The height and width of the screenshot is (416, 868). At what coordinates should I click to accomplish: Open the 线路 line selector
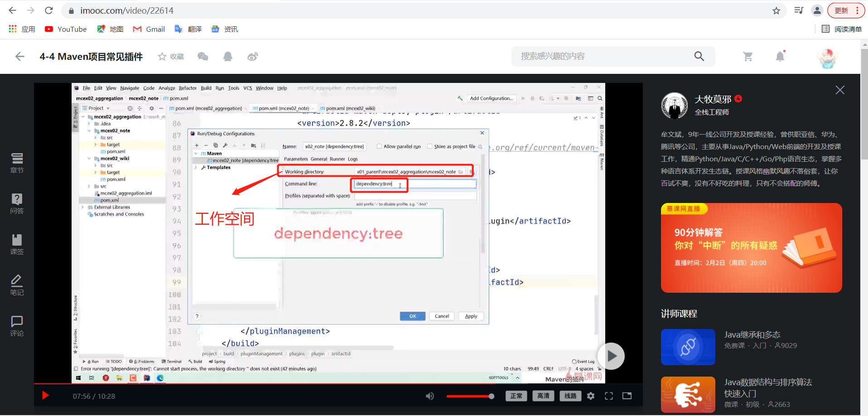pyautogui.click(x=570, y=396)
